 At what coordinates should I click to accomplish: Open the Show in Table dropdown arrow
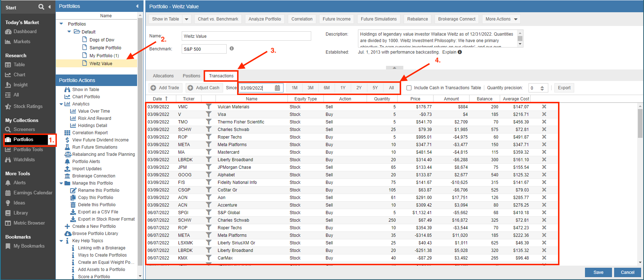(186, 19)
